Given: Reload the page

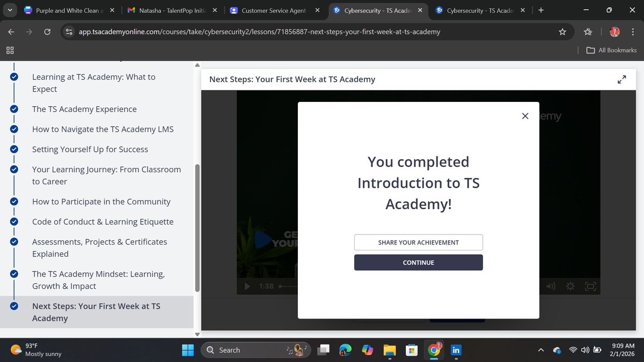Looking at the screenshot, I should [47, 32].
